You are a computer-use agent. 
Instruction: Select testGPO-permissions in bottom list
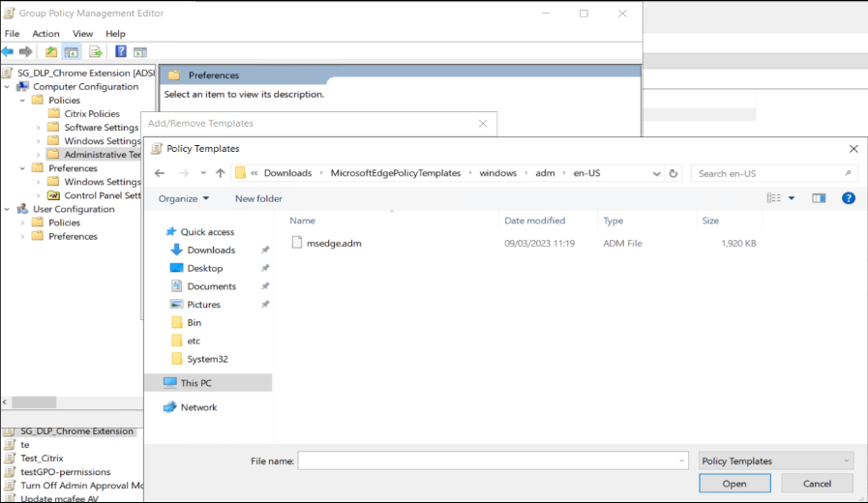(x=66, y=472)
